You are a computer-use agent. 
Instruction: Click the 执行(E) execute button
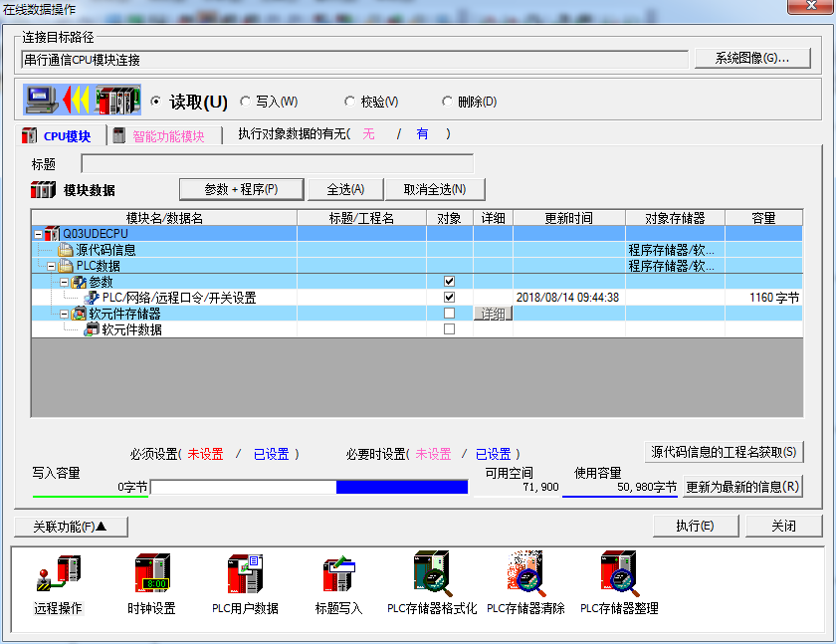pos(694,526)
